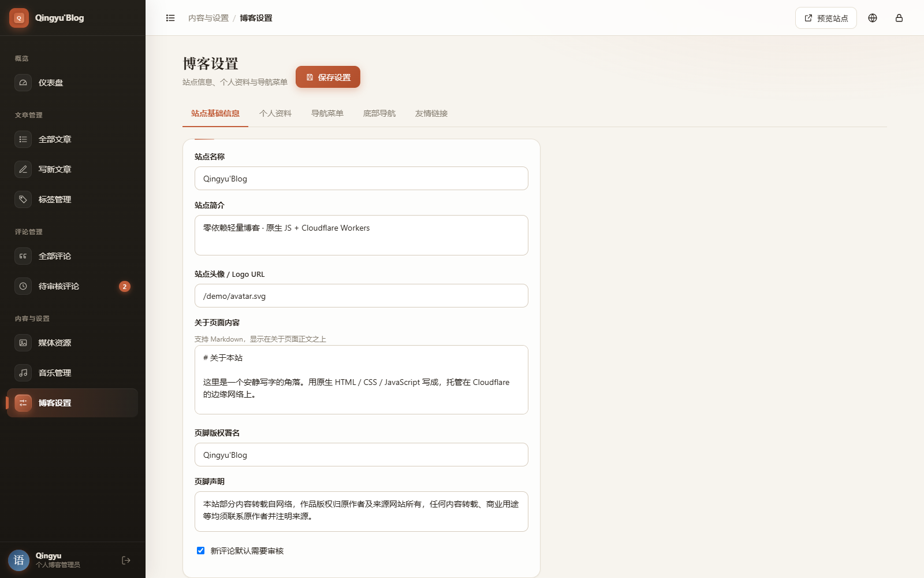Click the music note icon beside 音乐管理

coord(23,373)
